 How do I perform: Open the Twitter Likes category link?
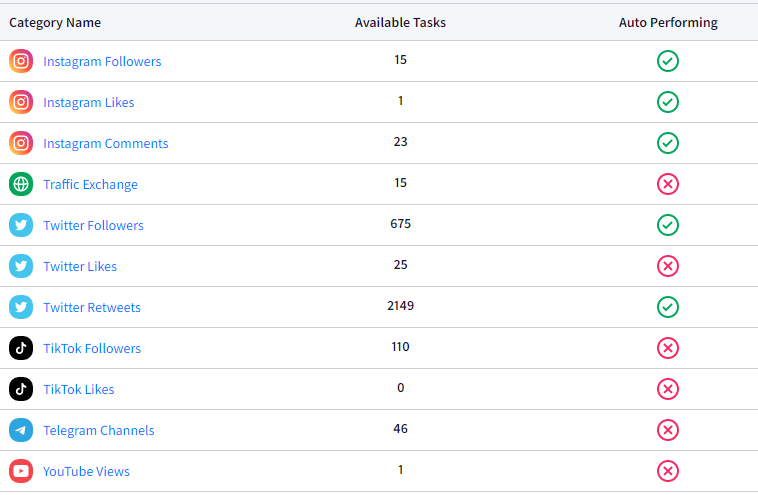[80, 266]
